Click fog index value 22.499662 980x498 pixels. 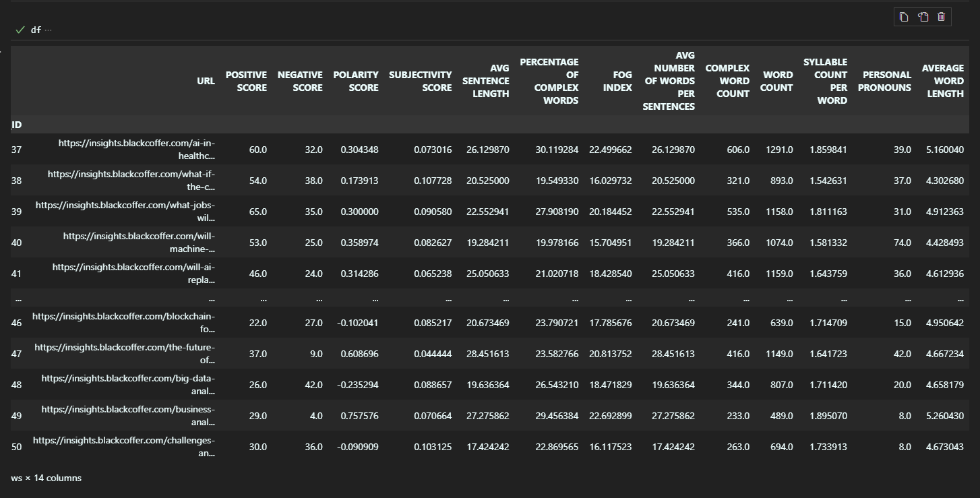(611, 150)
